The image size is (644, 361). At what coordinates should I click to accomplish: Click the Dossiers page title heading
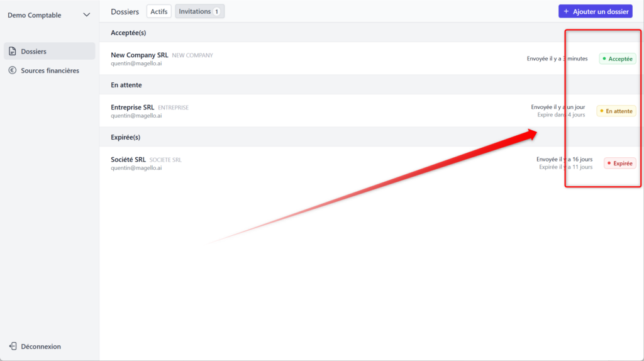(125, 11)
